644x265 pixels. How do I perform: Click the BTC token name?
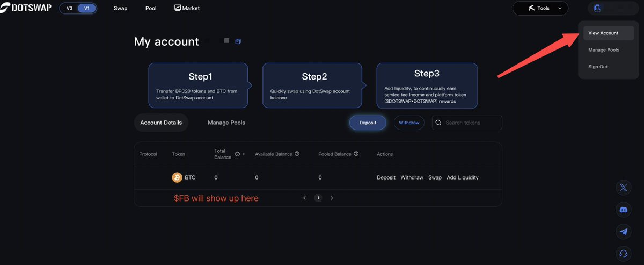[190, 177]
